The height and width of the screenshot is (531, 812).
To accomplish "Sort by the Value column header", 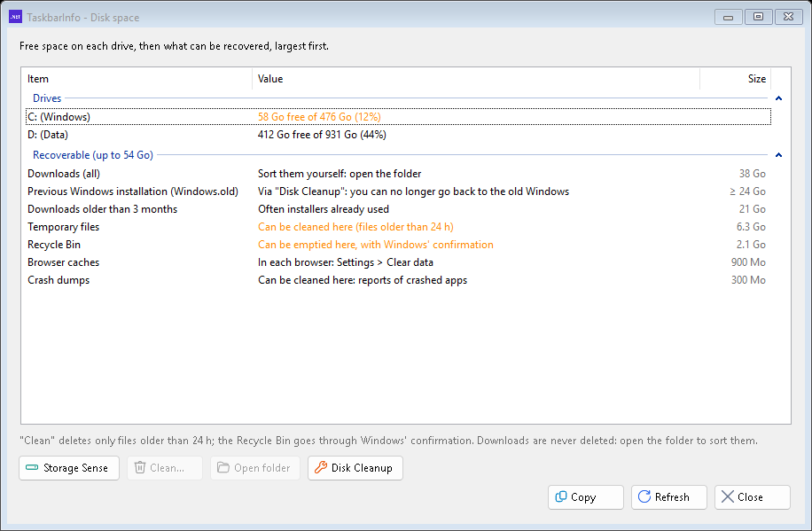I will click(x=476, y=79).
